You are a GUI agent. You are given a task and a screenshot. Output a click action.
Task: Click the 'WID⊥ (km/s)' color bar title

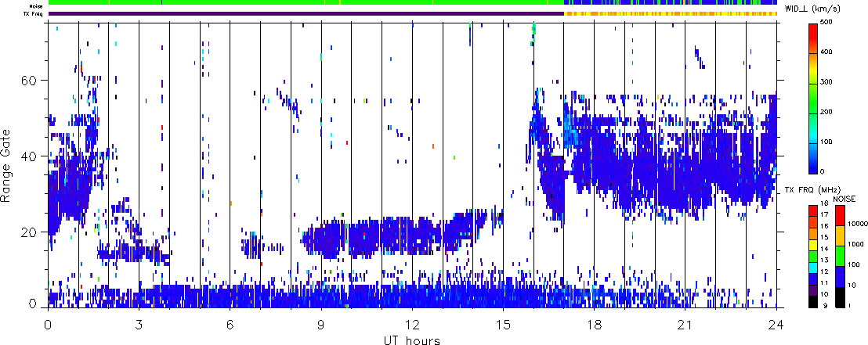pyautogui.click(x=812, y=9)
